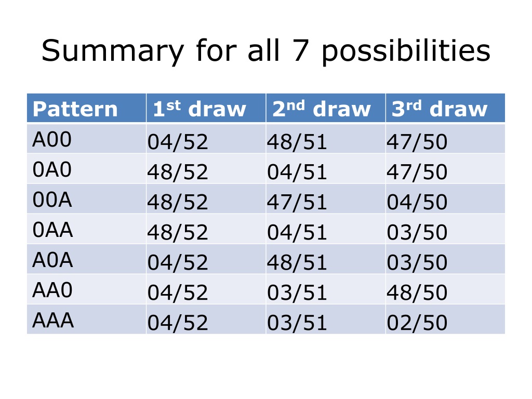532x399 pixels.
Task: Select the 03/51 cell in AA0 row
Action: click(x=326, y=289)
